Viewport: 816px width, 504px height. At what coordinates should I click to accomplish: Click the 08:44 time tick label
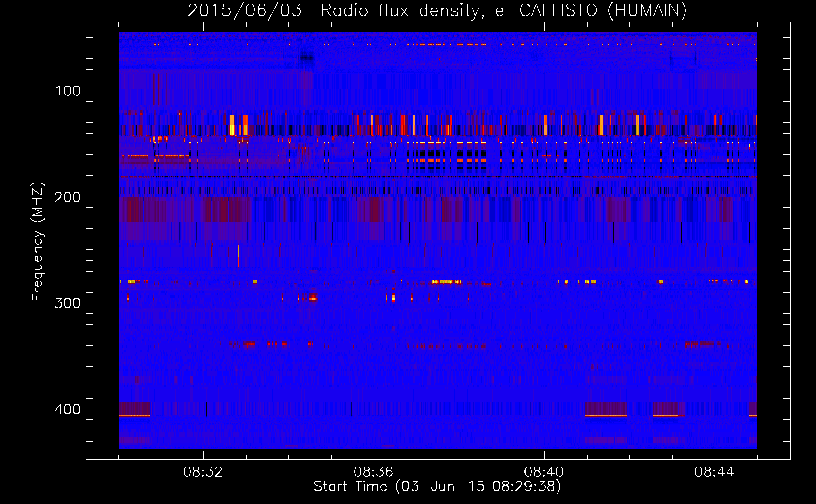coord(715,472)
